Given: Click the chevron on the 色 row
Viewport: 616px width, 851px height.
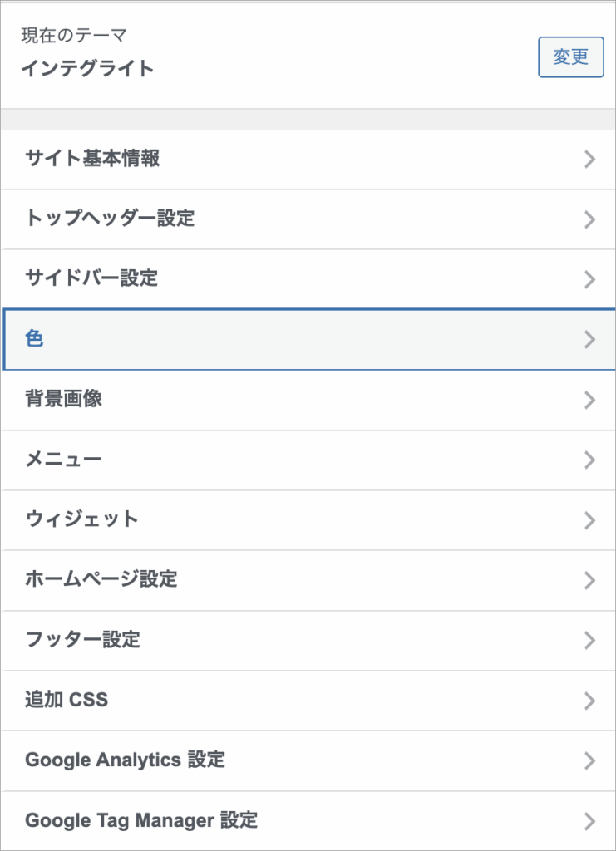Looking at the screenshot, I should click(590, 339).
